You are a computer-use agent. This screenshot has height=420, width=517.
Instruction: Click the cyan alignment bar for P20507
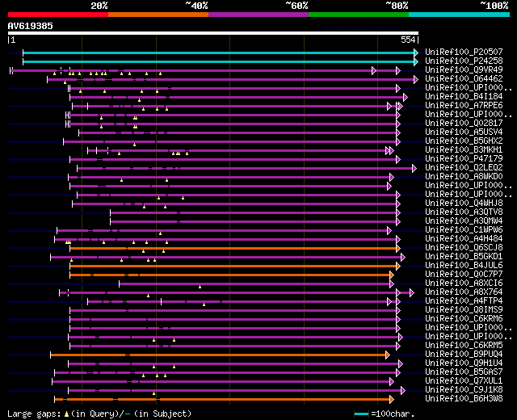pyautogui.click(x=221, y=52)
